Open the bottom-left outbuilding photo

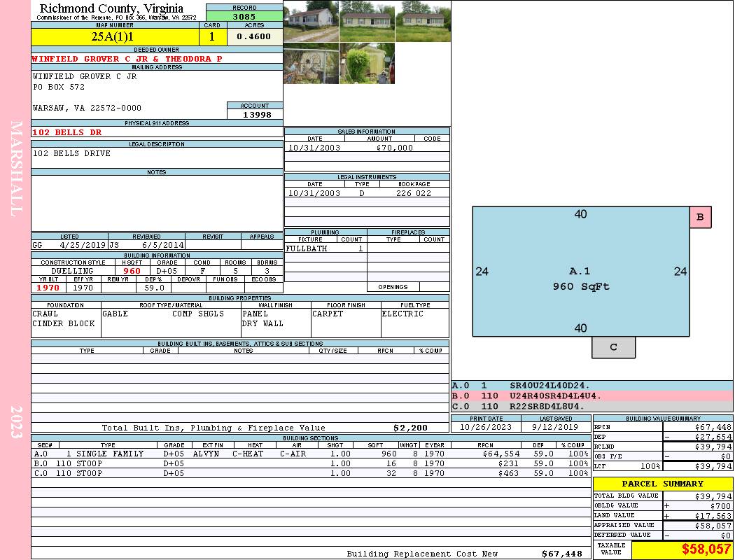click(x=311, y=64)
